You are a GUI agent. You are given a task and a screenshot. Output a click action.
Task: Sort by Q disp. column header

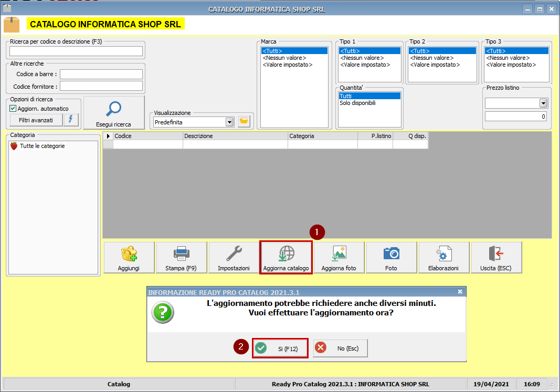tap(410, 136)
